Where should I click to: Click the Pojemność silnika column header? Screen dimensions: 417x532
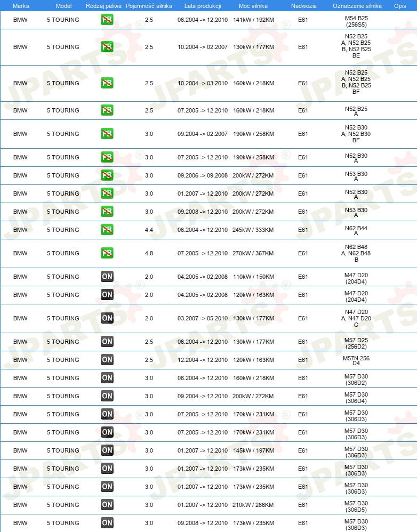[x=149, y=6]
